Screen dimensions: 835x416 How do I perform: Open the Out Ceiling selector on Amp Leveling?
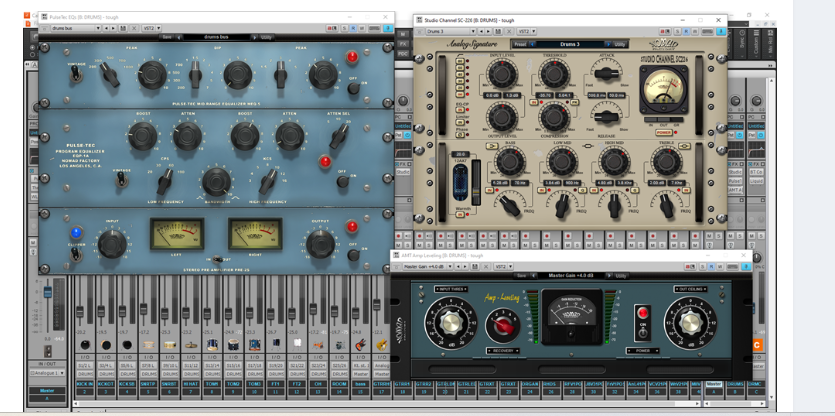coord(691,289)
